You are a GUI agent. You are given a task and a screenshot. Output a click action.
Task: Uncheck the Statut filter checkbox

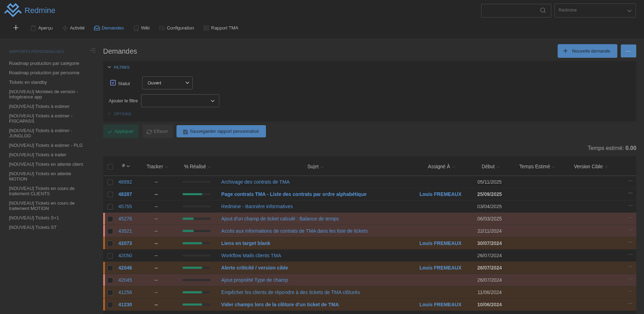pos(113,83)
